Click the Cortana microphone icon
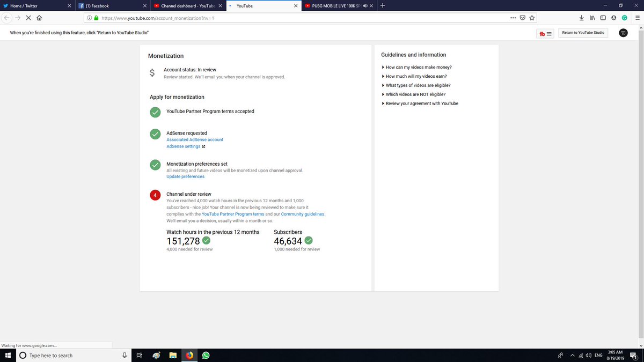Screen dimensions: 644x362 (x=125, y=355)
